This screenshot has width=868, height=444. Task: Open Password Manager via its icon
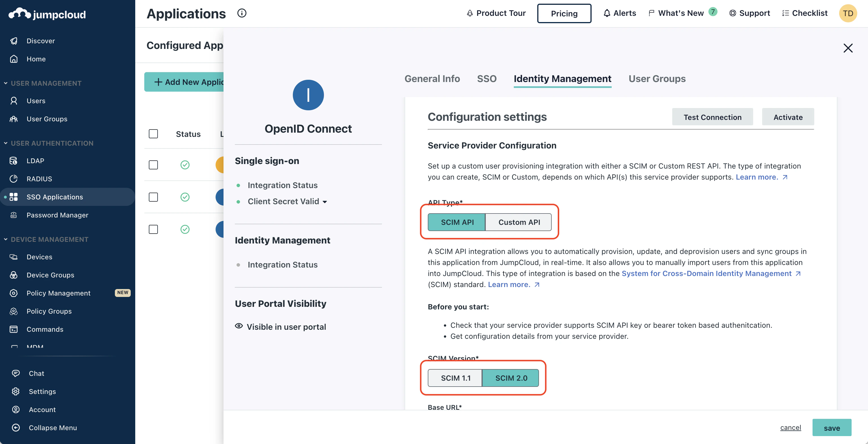pyautogui.click(x=14, y=215)
